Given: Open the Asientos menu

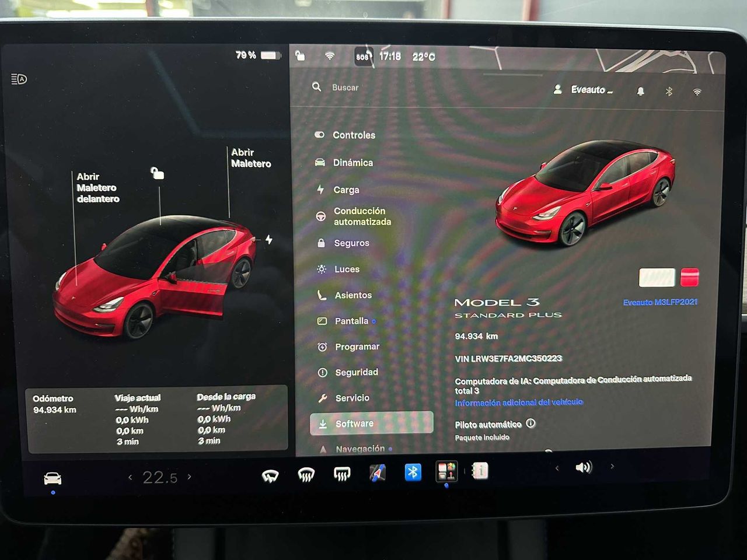Looking at the screenshot, I should click(x=344, y=295).
